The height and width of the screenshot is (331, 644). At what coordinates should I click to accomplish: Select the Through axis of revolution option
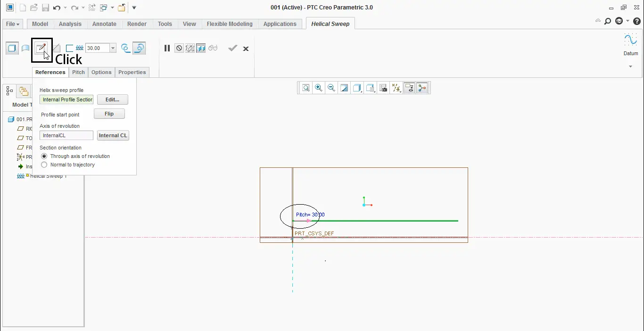[x=44, y=156]
